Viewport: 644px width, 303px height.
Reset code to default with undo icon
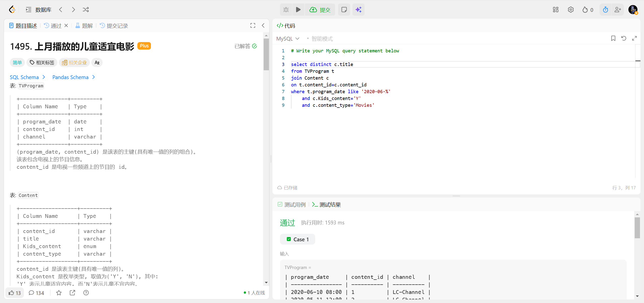click(x=624, y=38)
